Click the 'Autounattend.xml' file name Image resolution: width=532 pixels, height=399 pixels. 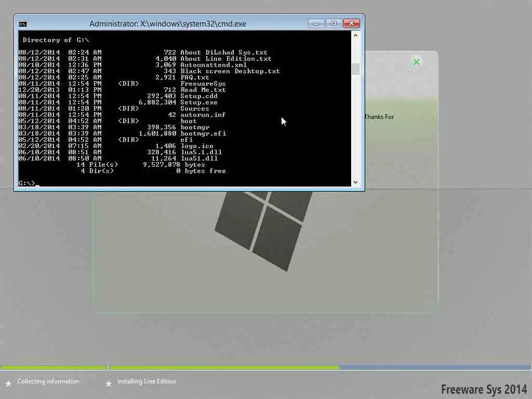[214, 65]
